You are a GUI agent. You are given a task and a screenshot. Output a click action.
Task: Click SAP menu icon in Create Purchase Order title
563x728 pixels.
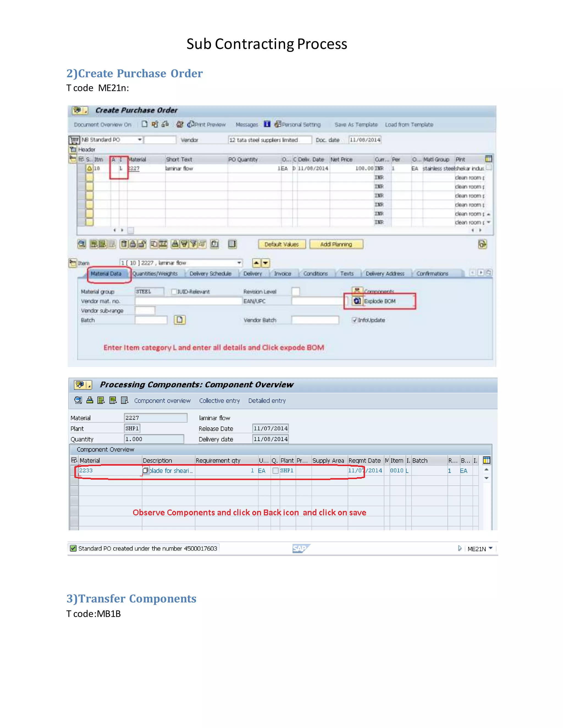click(x=80, y=110)
